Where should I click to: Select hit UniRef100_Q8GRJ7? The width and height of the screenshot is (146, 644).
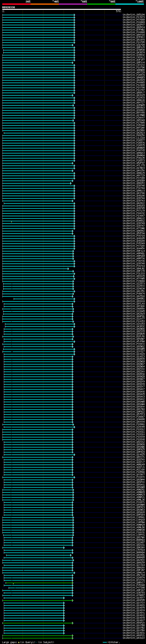click(x=134, y=93)
